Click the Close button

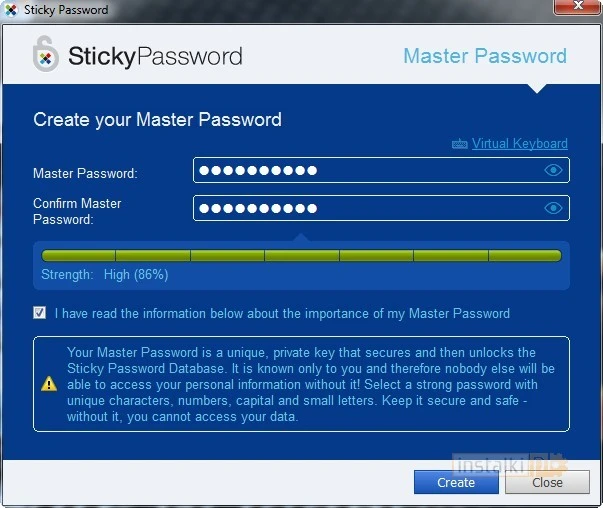coord(547,482)
